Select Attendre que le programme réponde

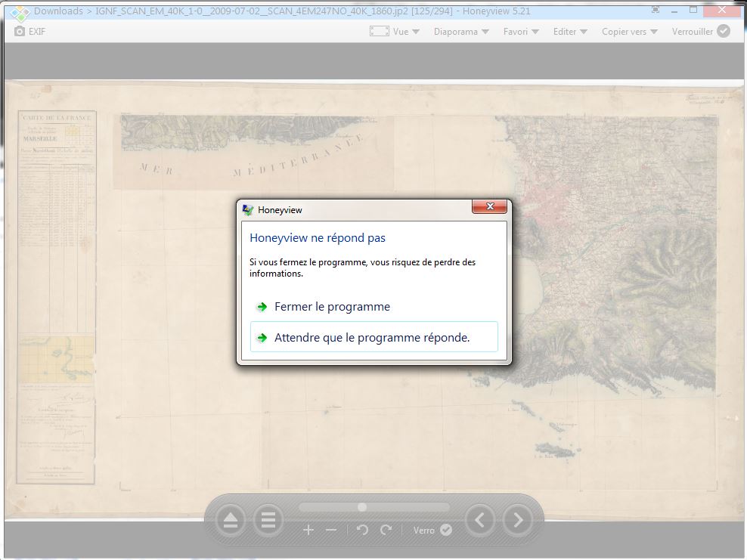(x=372, y=338)
